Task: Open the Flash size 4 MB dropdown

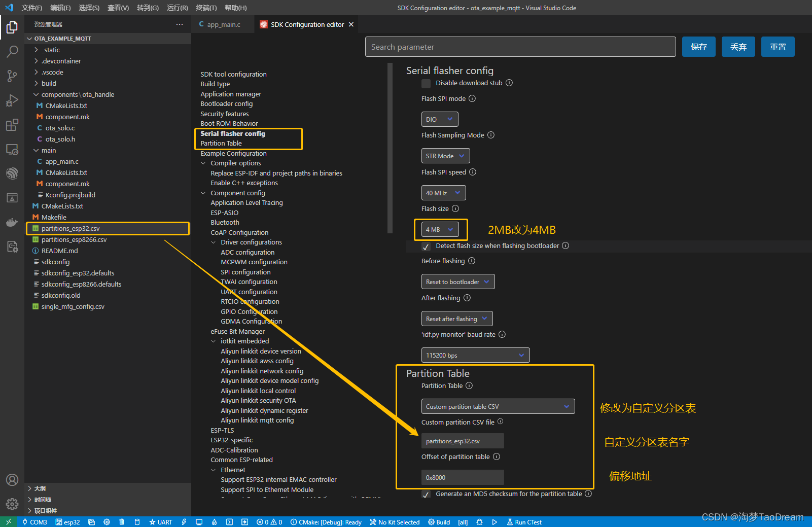Action: pyautogui.click(x=440, y=229)
